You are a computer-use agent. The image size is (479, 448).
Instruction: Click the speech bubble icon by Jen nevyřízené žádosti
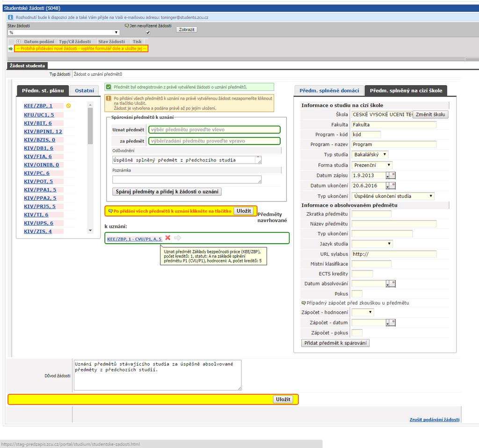pyautogui.click(x=127, y=26)
